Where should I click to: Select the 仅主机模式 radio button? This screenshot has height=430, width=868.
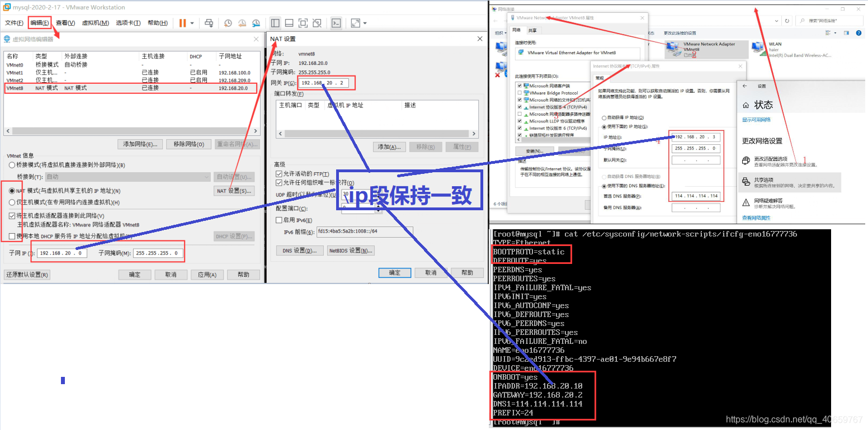[12, 202]
